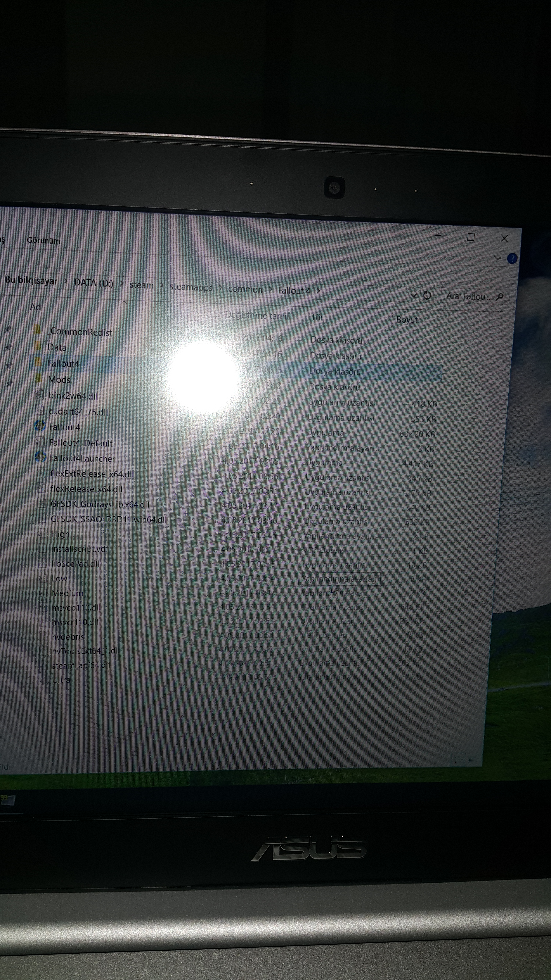Navigate to common breadcrumb segment
The image size is (551, 980).
pos(245,289)
